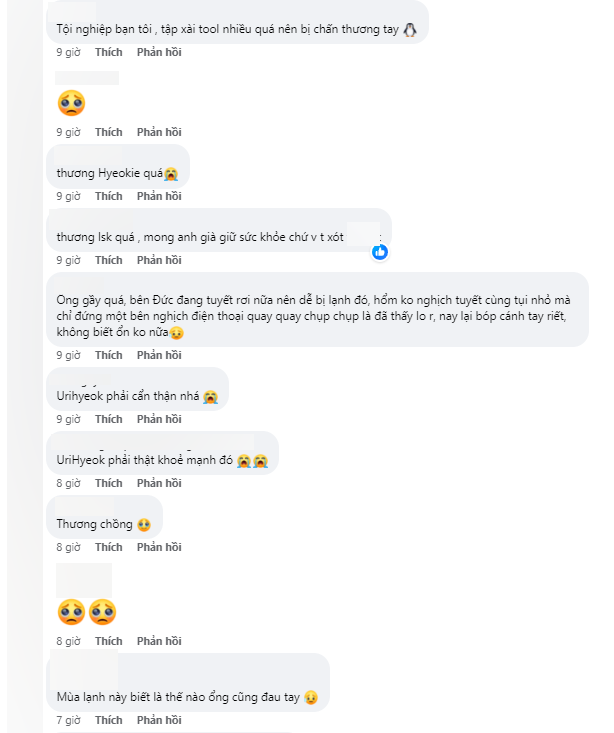Reply to the 'thương Hyeokie quá' comment
The height and width of the screenshot is (733, 614).
[x=159, y=196]
